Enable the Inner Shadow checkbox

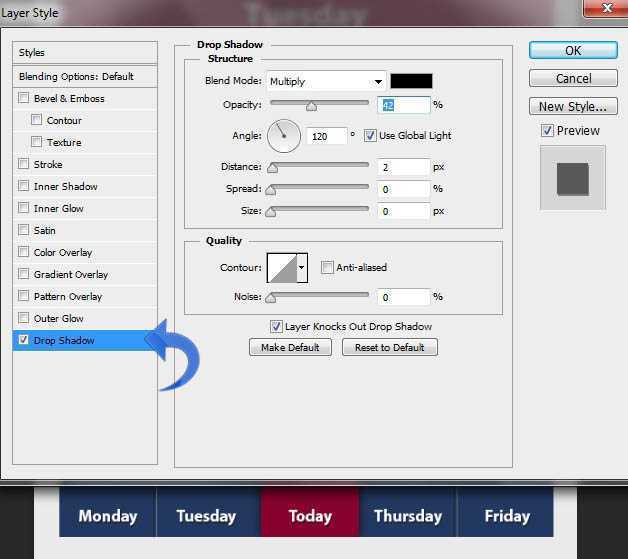point(24,186)
